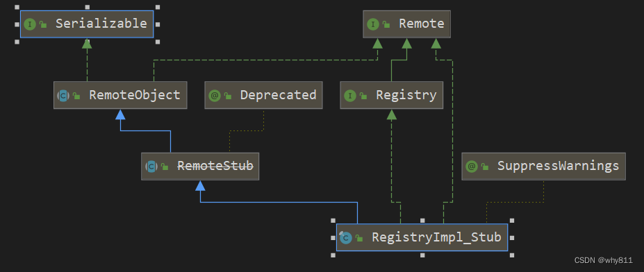Screen dimensions: 644x272
Task: Select the RemoteObject class node
Action: 120,95
